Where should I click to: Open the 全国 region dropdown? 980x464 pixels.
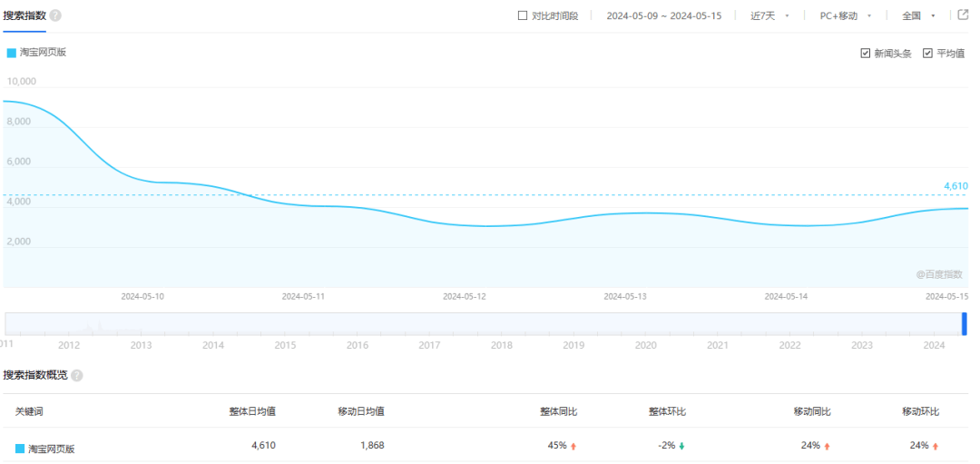pyautogui.click(x=918, y=15)
